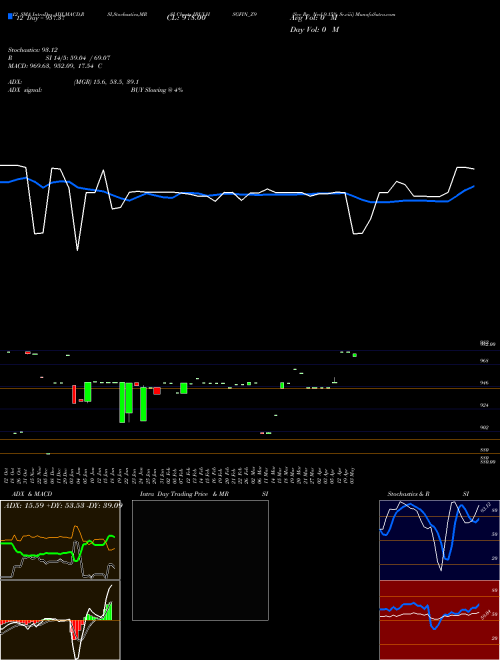Open the MACD histogram chart thumbnail
The height and width of the screenshot is (660, 500).
60,620
